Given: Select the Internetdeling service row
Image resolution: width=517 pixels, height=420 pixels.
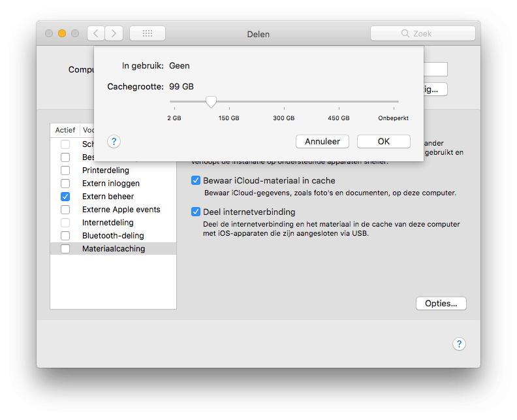Looking at the screenshot, I should (x=113, y=223).
